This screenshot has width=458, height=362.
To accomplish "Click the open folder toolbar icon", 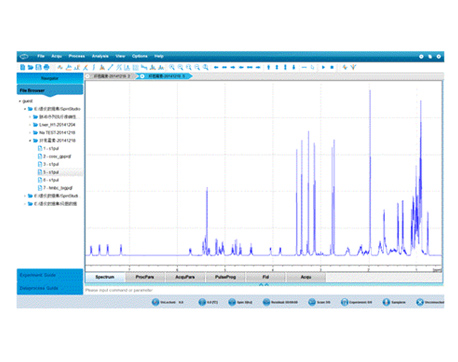I will point(30,67).
